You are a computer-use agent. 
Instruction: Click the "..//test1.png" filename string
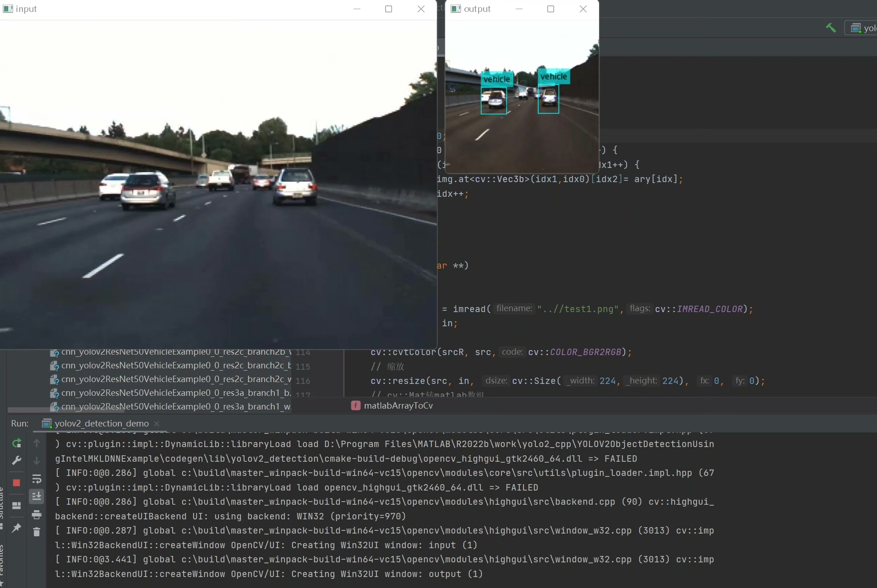coord(578,309)
